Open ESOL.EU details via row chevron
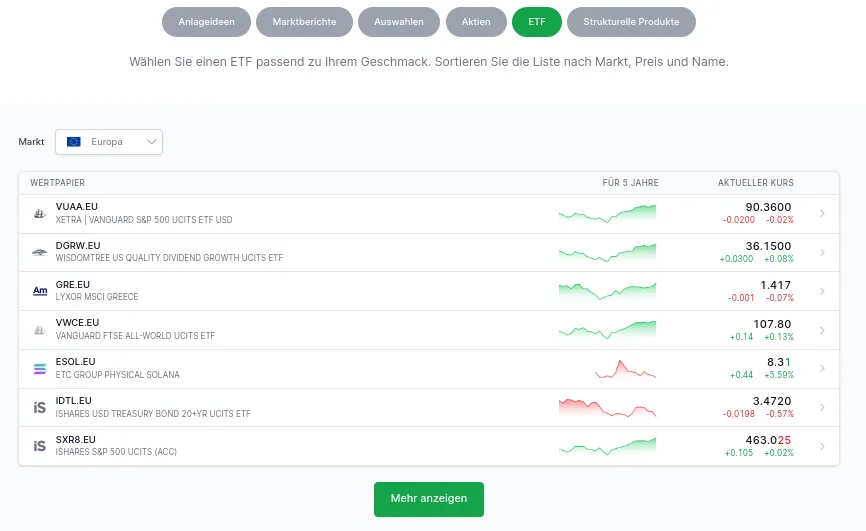This screenshot has width=866, height=531. tap(822, 369)
